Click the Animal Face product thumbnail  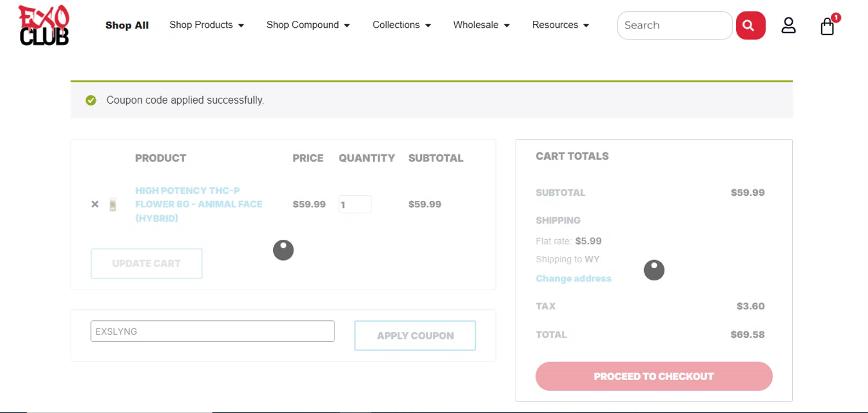tap(113, 204)
